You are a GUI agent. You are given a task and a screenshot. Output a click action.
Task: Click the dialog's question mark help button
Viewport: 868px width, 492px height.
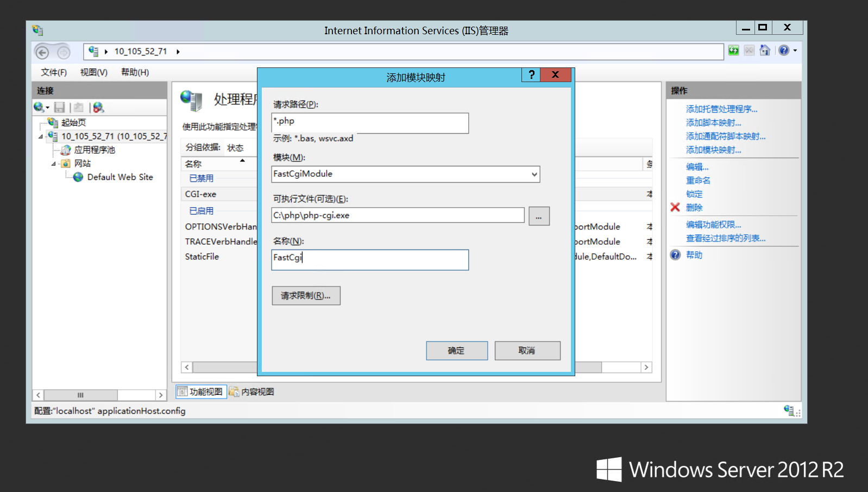click(x=531, y=75)
